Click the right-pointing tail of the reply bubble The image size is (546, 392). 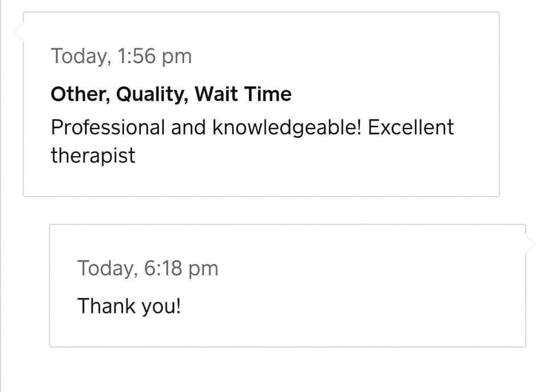tap(530, 244)
